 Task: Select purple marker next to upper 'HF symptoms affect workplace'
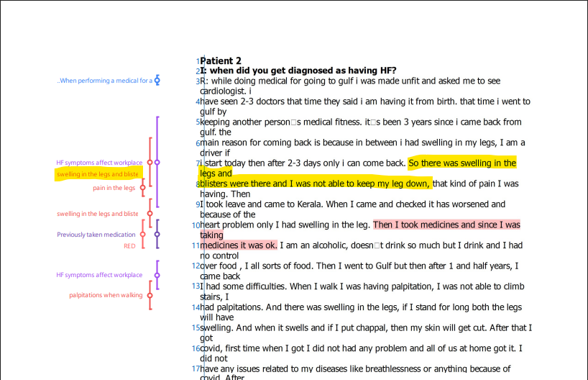[157, 163]
